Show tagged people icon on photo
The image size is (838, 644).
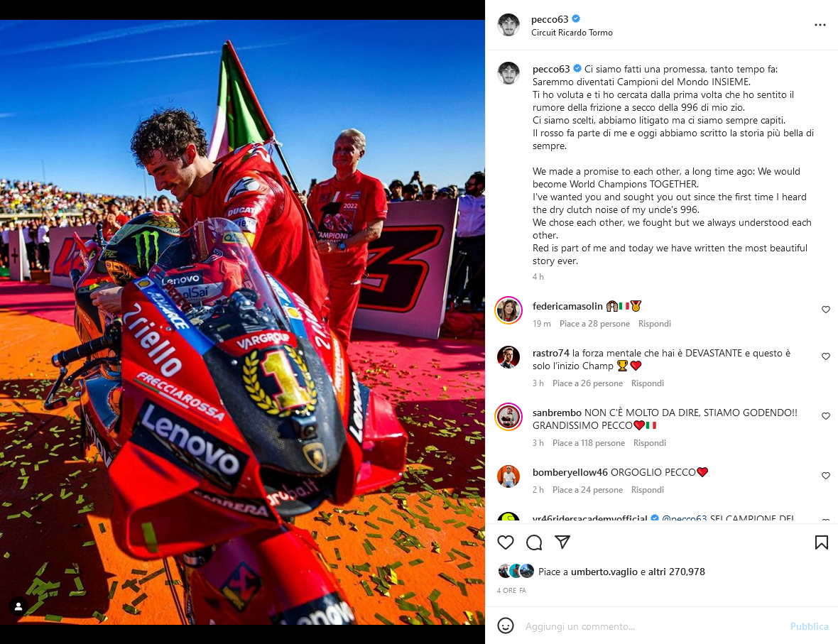tap(18, 606)
